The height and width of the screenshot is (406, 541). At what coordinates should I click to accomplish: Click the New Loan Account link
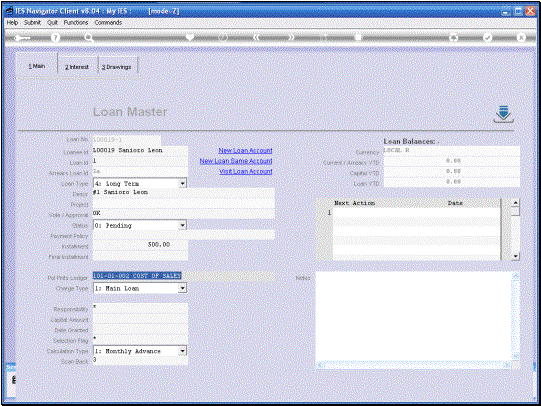coord(245,150)
